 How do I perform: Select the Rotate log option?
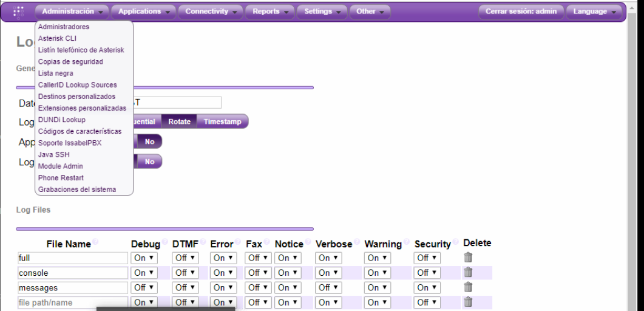click(179, 121)
